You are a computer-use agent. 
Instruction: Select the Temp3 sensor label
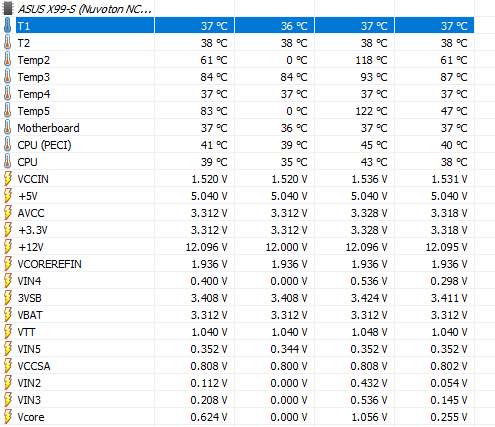point(34,77)
